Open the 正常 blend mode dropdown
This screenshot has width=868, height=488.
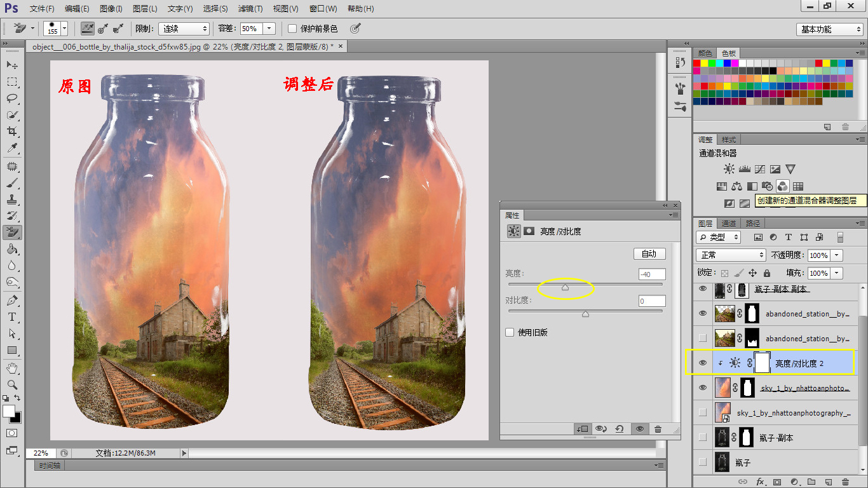point(731,255)
